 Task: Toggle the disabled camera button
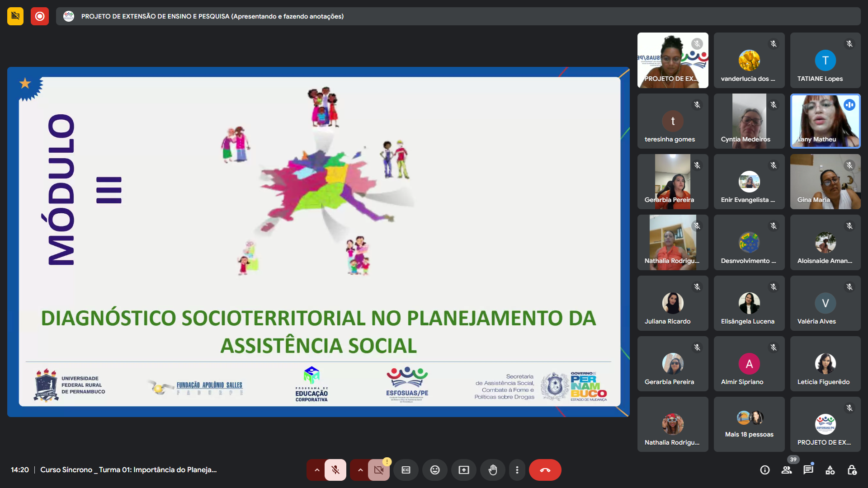378,470
